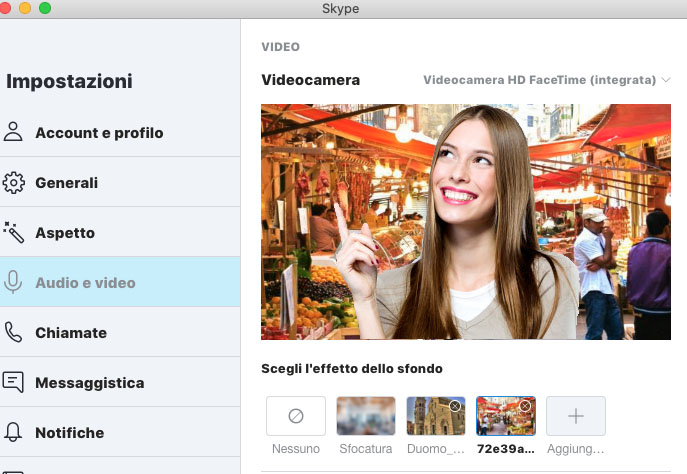This screenshot has height=474, width=687.
Task: Choose the Duomo cathedral background thumbnail
Action: 436,416
